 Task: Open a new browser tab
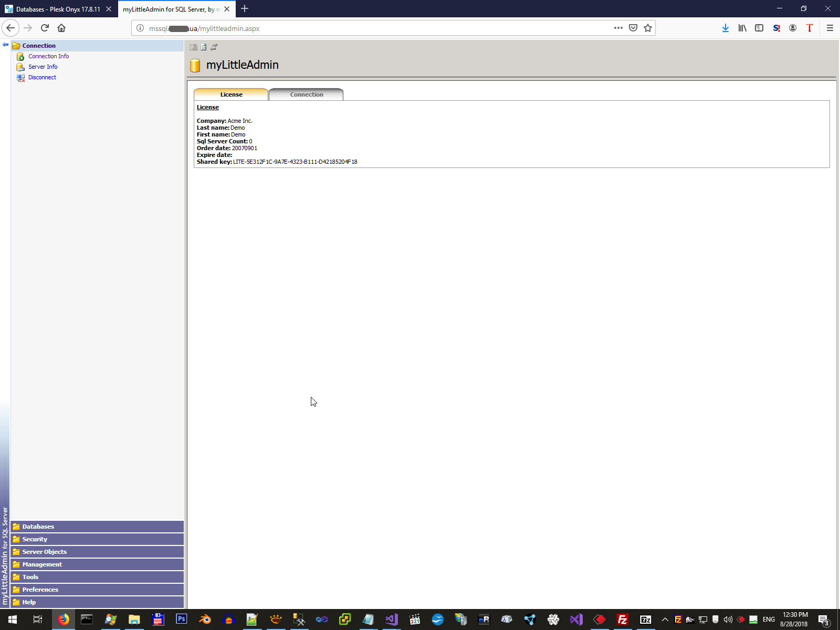pyautogui.click(x=245, y=9)
